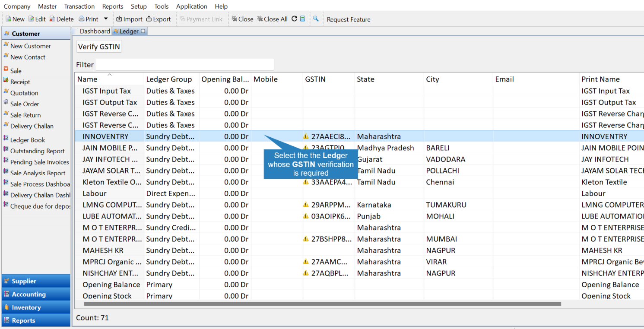The width and height of the screenshot is (644, 329).
Task: Sort by the Name column header
Action: point(109,79)
